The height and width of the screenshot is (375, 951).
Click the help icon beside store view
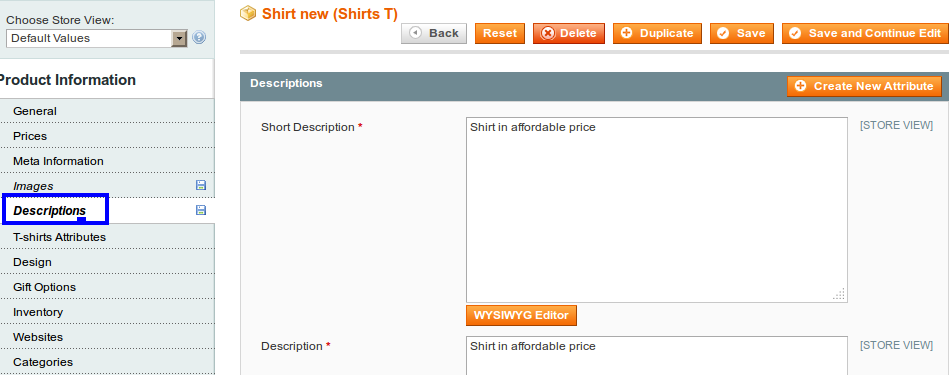[x=199, y=38]
